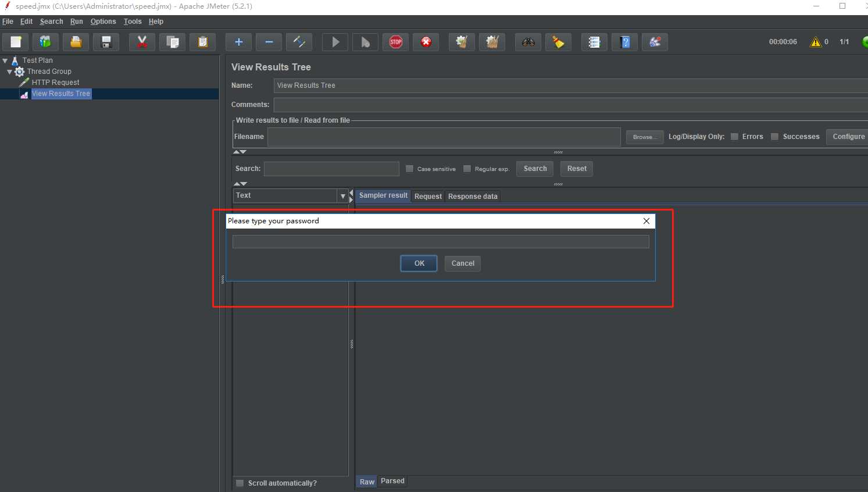Click collapse arrows below Search row

tap(240, 184)
